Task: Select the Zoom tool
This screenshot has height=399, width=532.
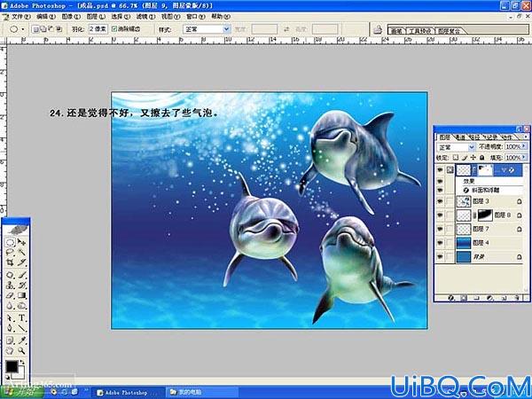Action: [21, 350]
